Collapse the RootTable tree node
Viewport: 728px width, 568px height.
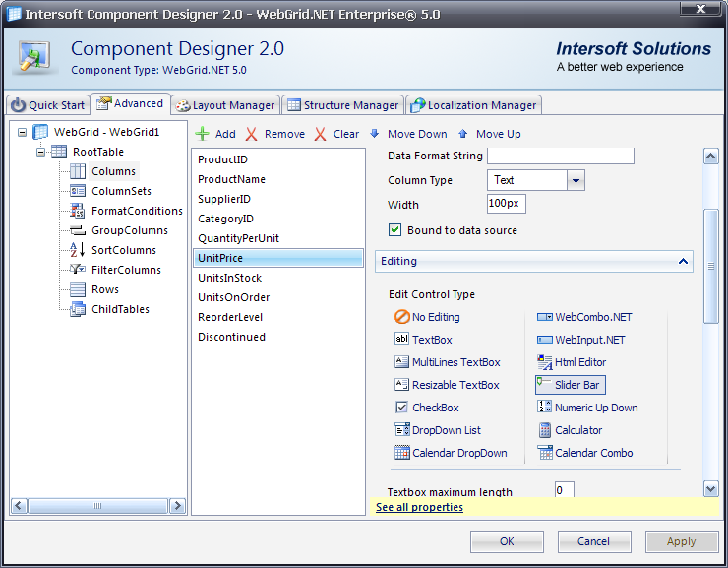coord(41,152)
